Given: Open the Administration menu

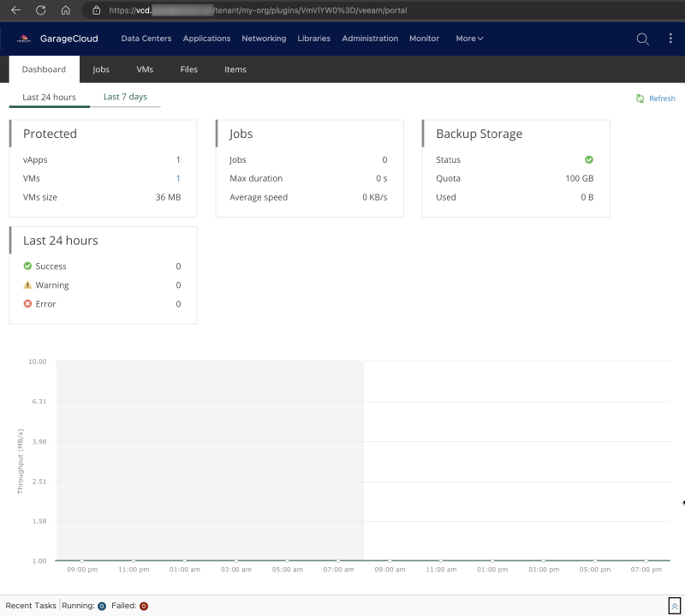Looking at the screenshot, I should tap(370, 39).
